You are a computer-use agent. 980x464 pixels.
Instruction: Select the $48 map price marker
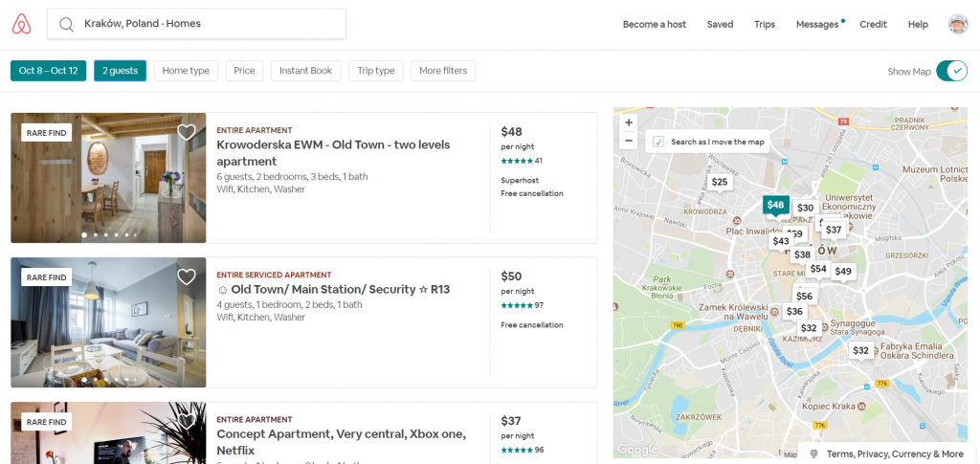click(775, 205)
